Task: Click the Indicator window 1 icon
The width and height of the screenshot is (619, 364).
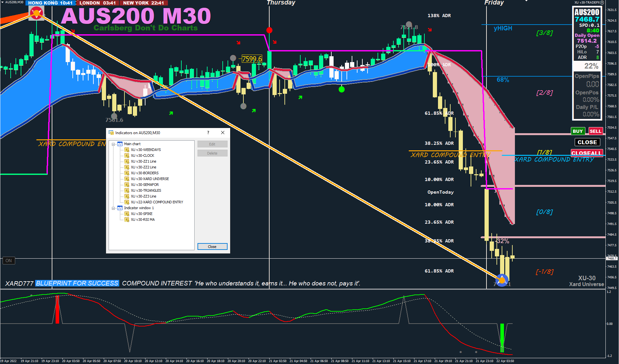Action: [120, 208]
